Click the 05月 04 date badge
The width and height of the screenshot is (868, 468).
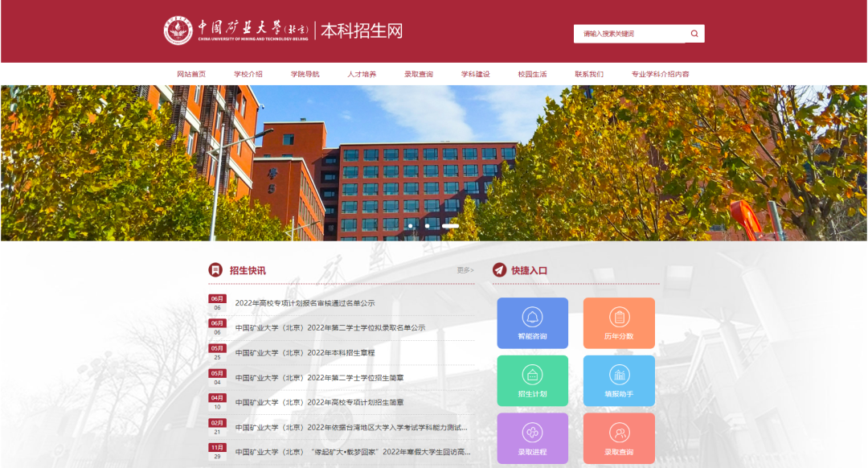(217, 378)
